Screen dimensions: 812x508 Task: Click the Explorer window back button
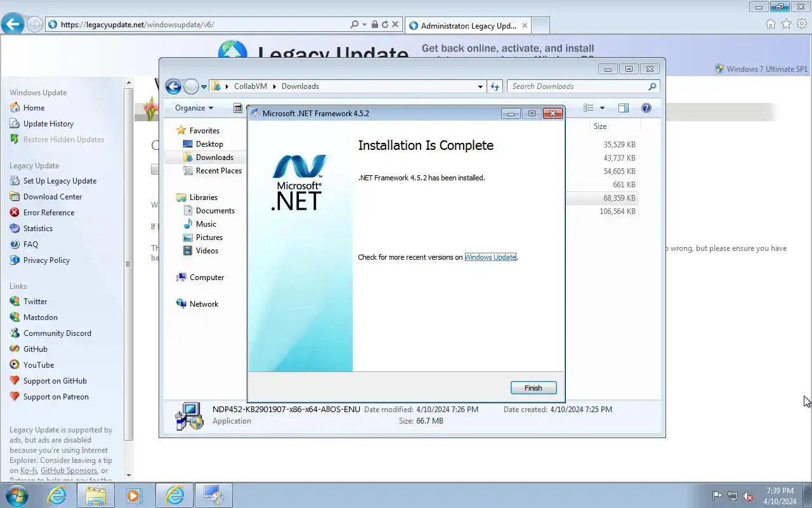[x=173, y=86]
